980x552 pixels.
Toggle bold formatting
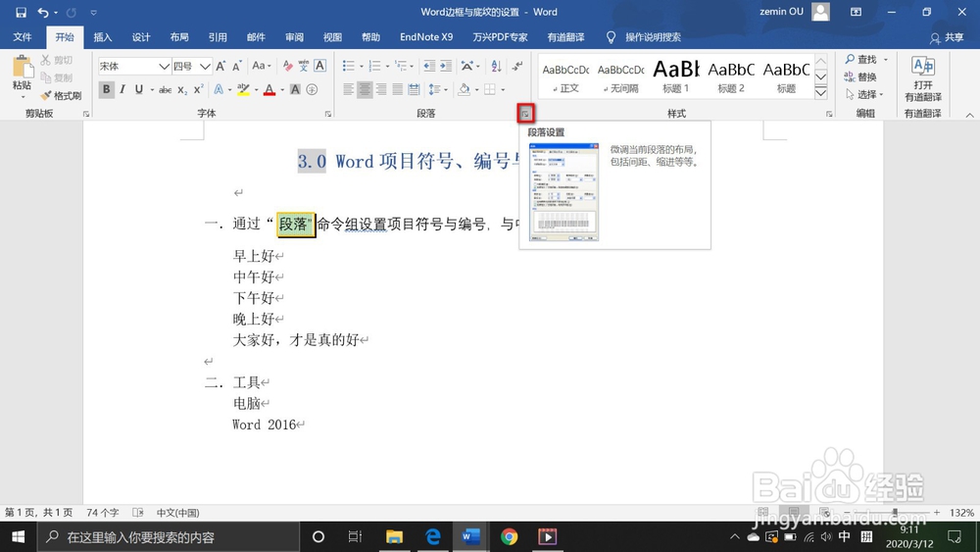tap(106, 89)
